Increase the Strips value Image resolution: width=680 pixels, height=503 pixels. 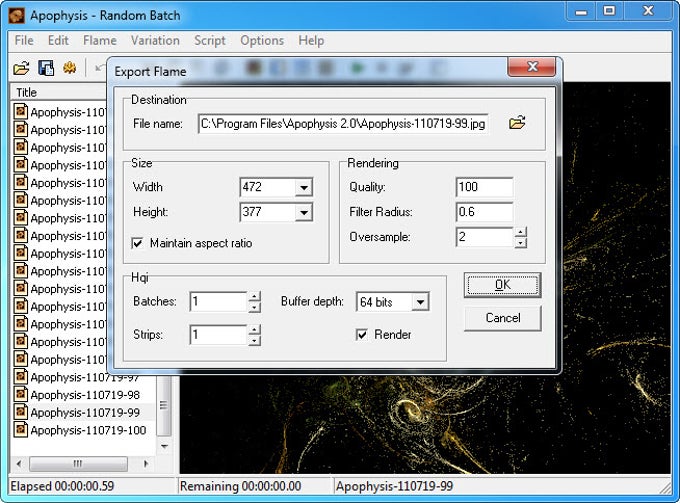(x=255, y=330)
